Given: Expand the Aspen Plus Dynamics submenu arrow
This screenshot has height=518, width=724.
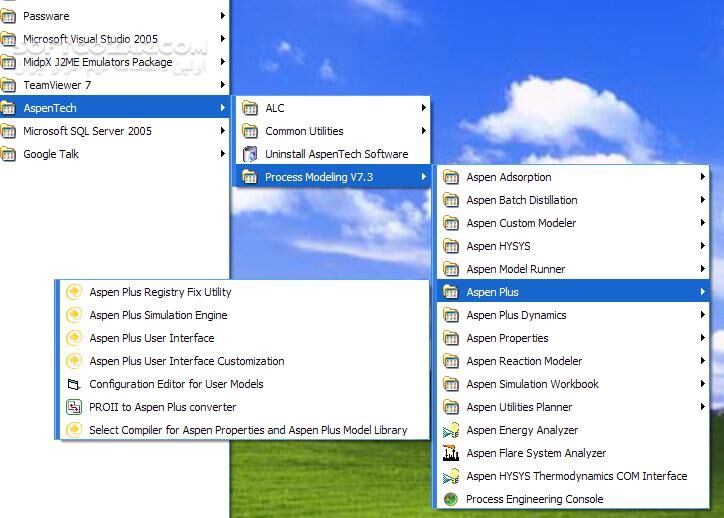Looking at the screenshot, I should 703,315.
